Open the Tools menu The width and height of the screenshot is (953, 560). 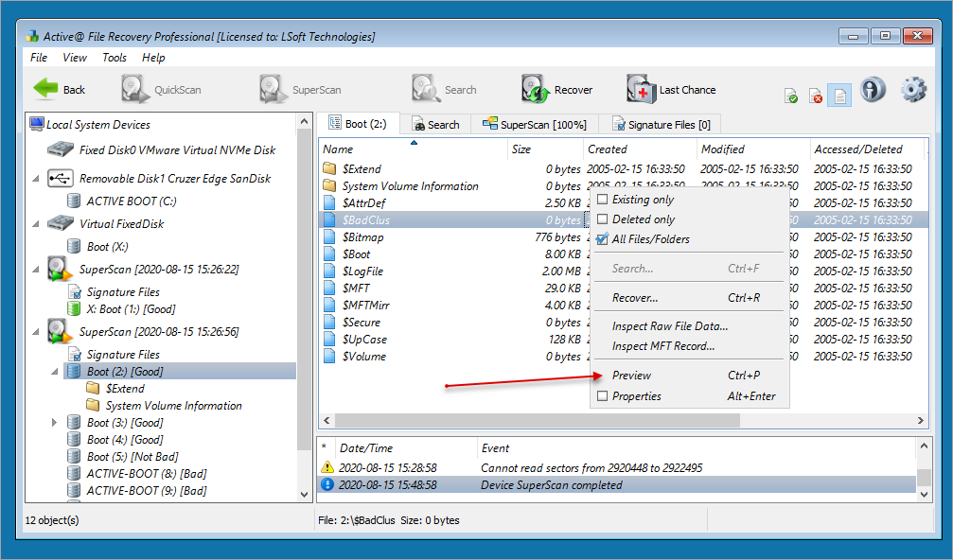click(x=115, y=58)
